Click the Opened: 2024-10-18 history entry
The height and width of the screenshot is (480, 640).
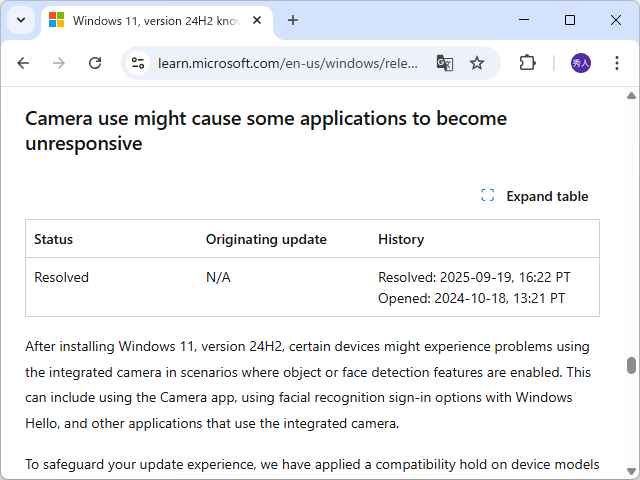coord(471,298)
